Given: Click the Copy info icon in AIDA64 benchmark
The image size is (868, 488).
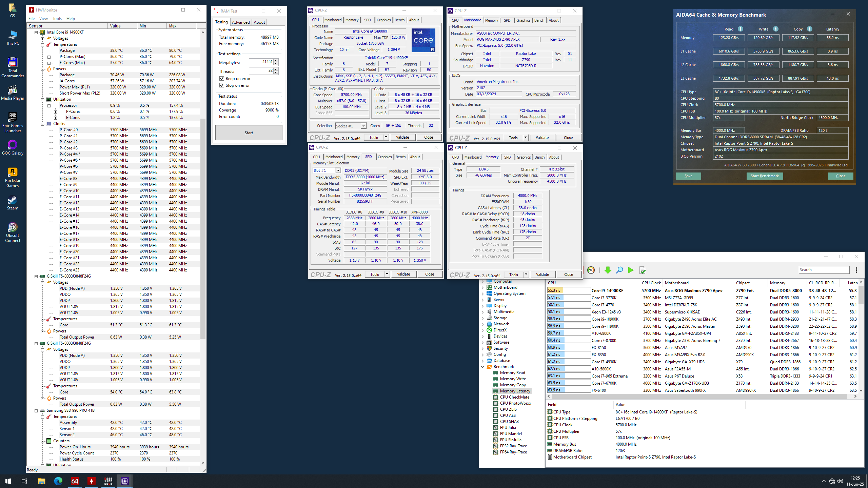Looking at the screenshot, I should click(x=810, y=29).
